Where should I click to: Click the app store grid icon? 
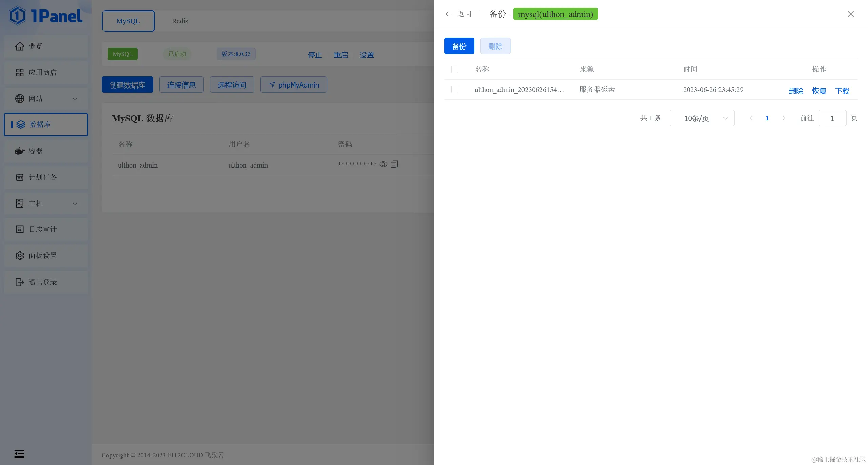pos(20,73)
